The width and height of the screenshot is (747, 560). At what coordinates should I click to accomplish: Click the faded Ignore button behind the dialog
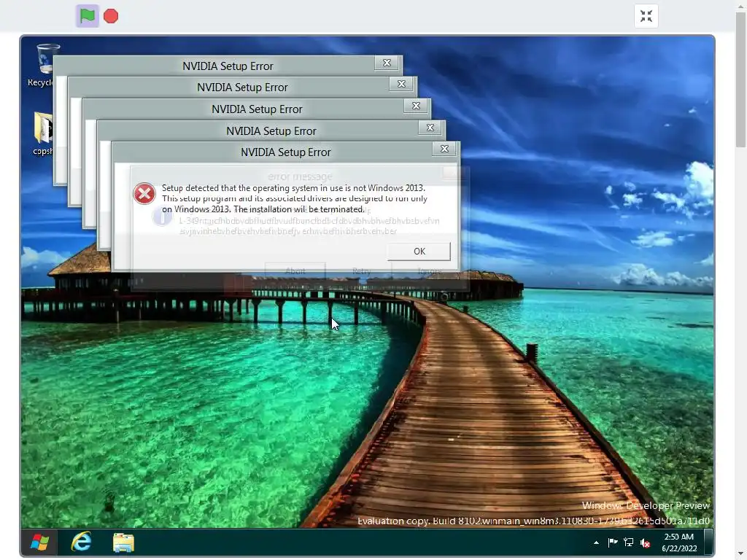(429, 271)
